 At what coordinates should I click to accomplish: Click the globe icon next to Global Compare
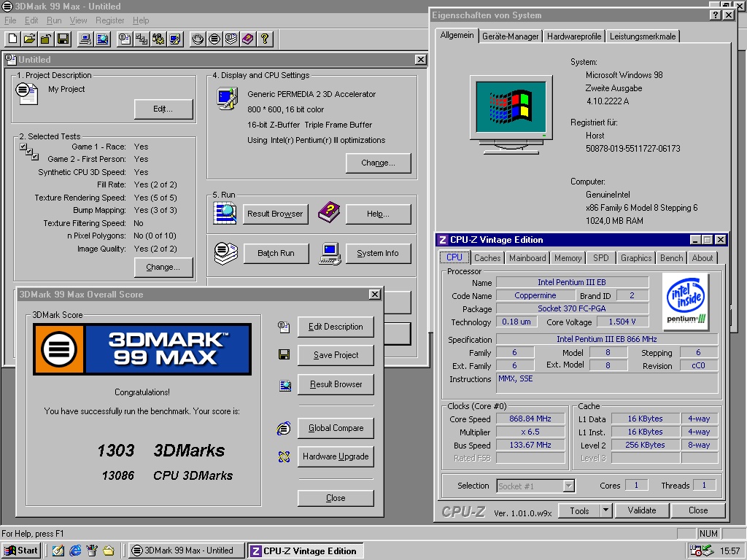pyautogui.click(x=284, y=428)
